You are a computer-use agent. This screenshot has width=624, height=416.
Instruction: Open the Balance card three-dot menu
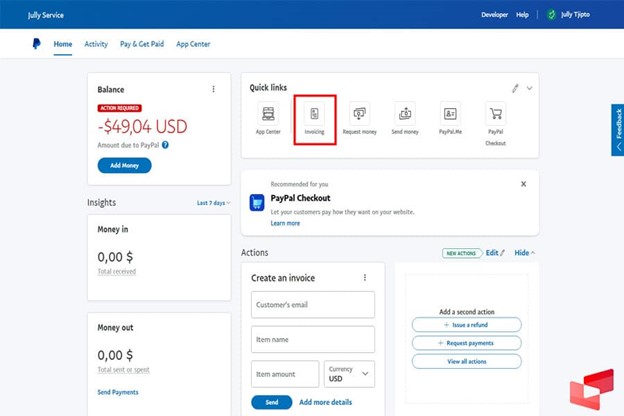213,89
